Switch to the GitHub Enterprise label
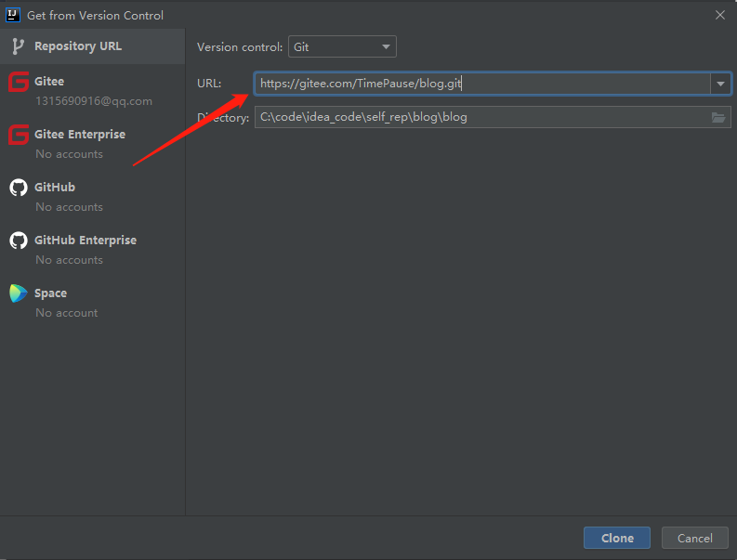Image resolution: width=737 pixels, height=560 pixels. point(86,241)
